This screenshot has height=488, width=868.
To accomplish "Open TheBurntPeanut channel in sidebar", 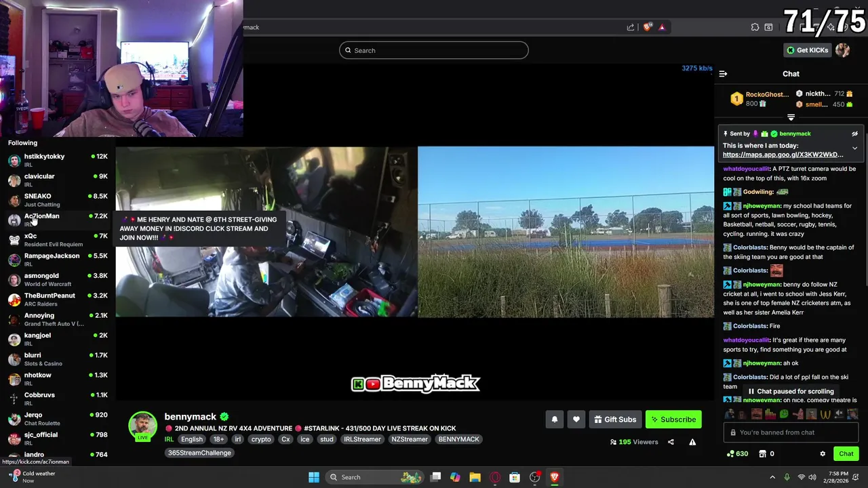I will pos(58,299).
